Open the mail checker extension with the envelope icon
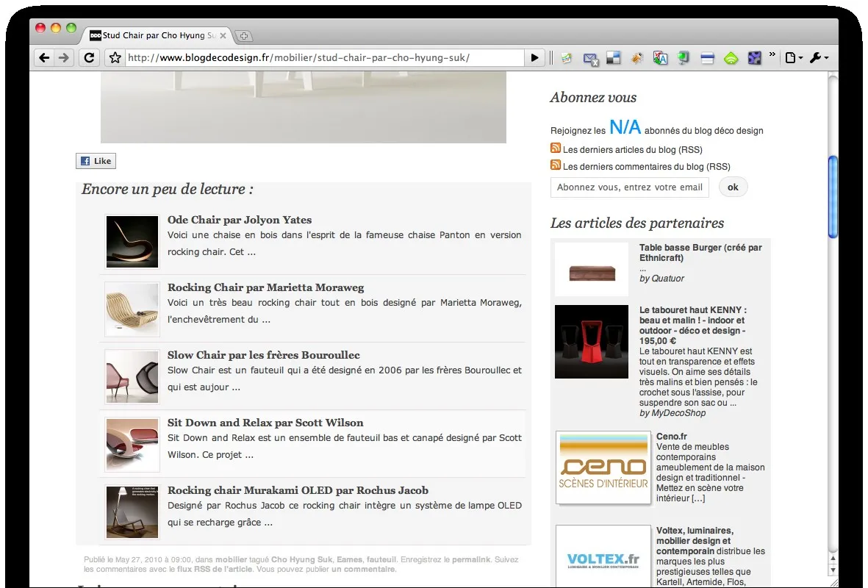Image resolution: width=868 pixels, height=588 pixels. (591, 58)
